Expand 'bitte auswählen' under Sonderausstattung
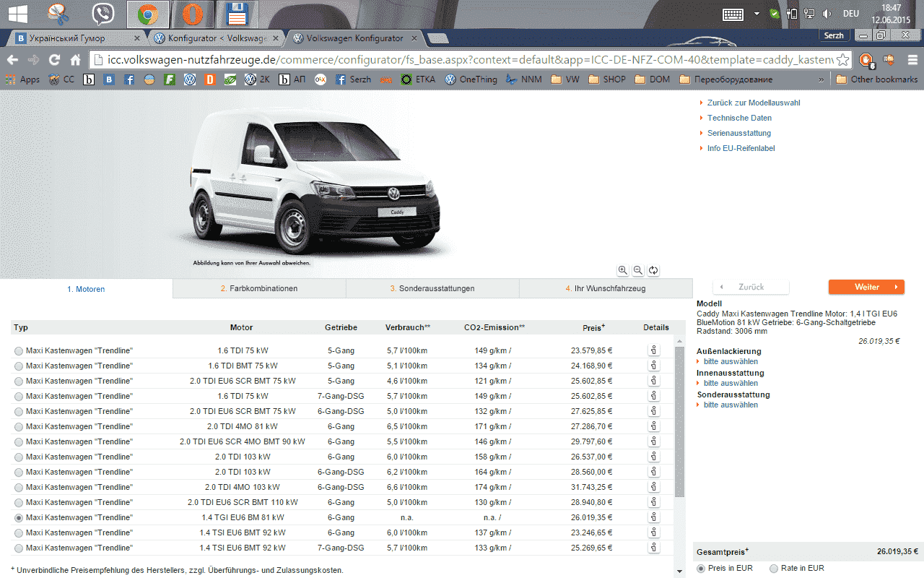Image resolution: width=924 pixels, height=578 pixels. (731, 405)
